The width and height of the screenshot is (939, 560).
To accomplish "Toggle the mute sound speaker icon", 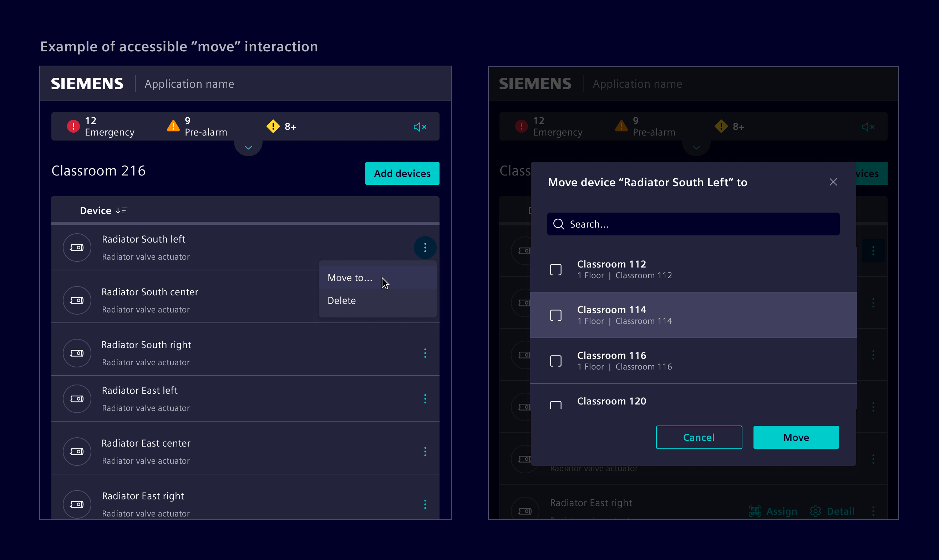I will (x=420, y=127).
